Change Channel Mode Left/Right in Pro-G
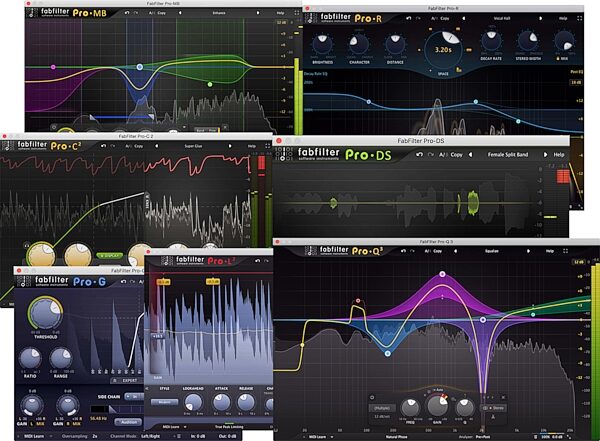Image resolution: width=600 pixels, height=441 pixels. 150,436
